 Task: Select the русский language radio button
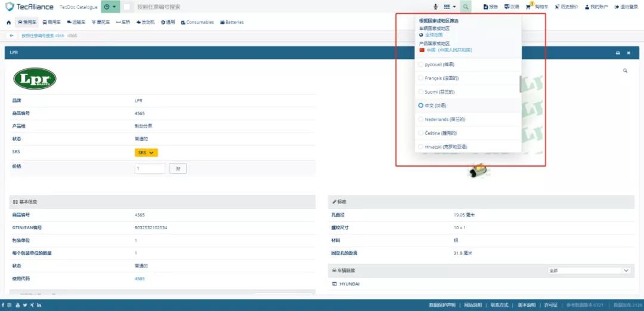[420, 64]
